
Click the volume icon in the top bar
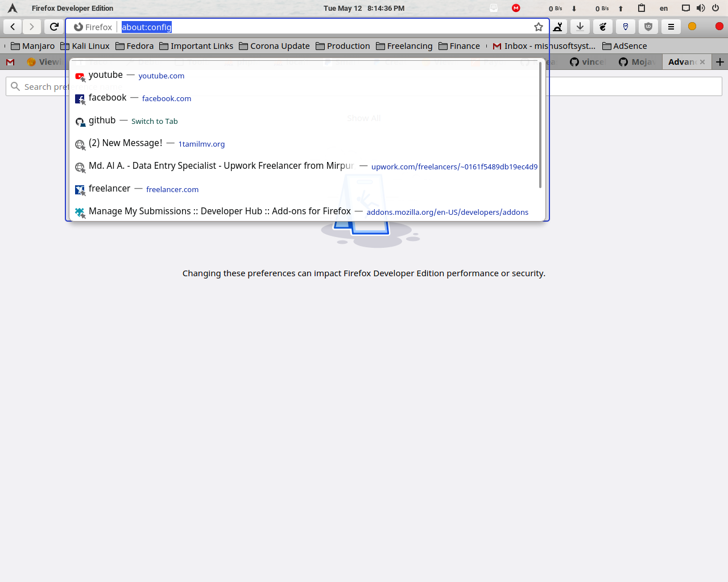point(701,8)
